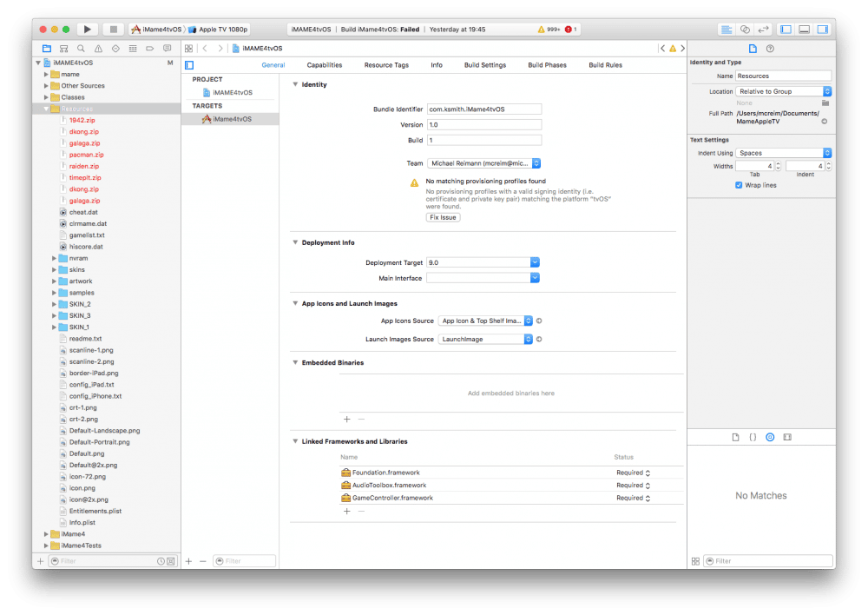Add a linked framework with plus button

[x=347, y=512]
